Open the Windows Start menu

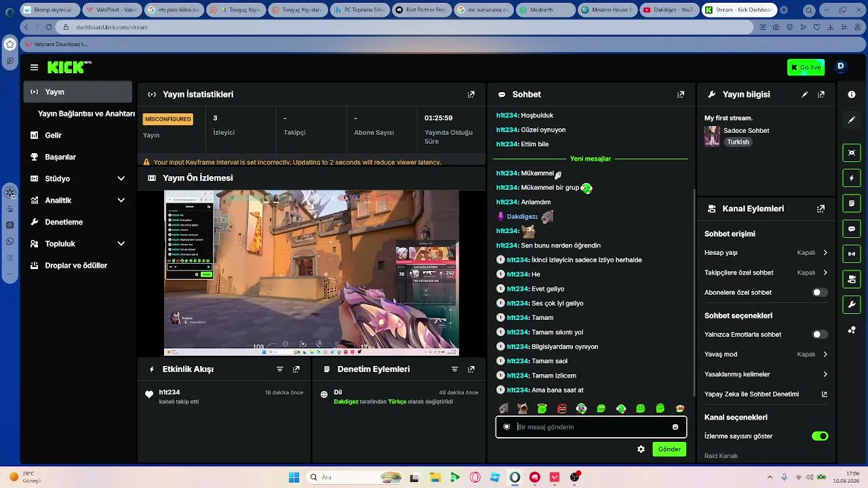tap(294, 477)
